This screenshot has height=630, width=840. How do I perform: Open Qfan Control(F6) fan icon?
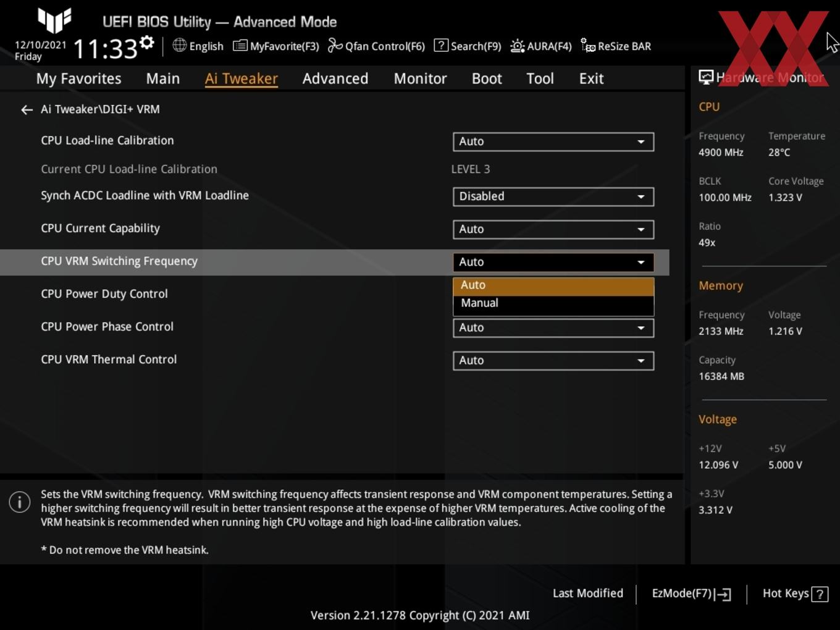335,45
